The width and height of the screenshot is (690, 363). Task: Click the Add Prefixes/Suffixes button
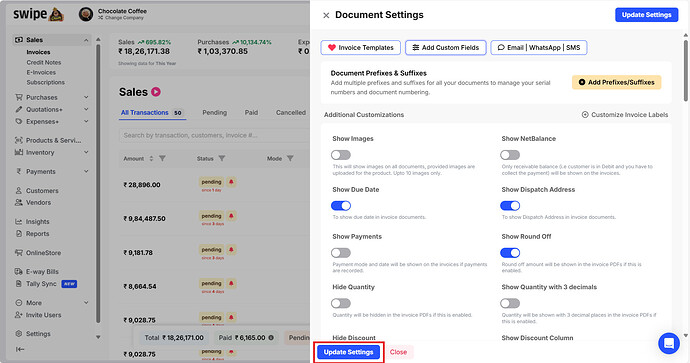pyautogui.click(x=616, y=82)
